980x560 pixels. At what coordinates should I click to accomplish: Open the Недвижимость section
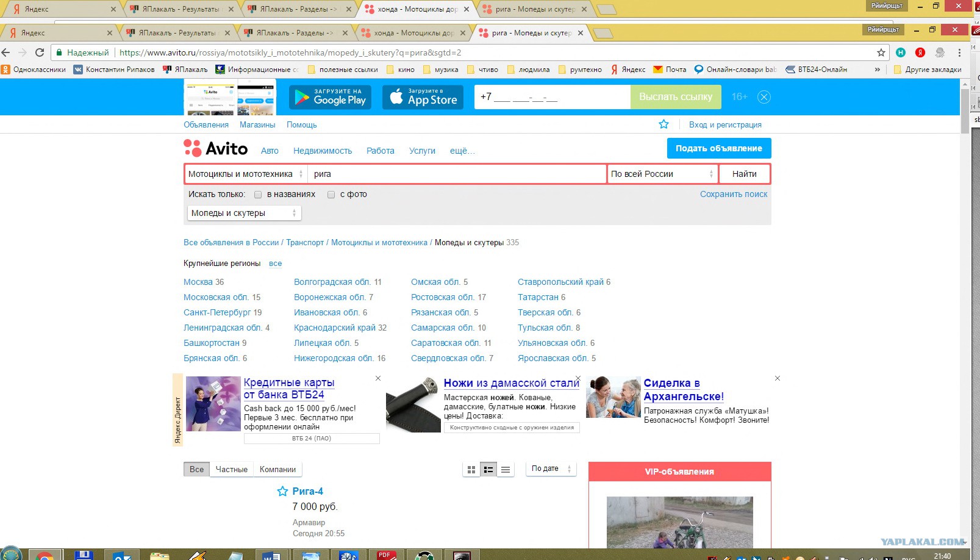pos(323,151)
